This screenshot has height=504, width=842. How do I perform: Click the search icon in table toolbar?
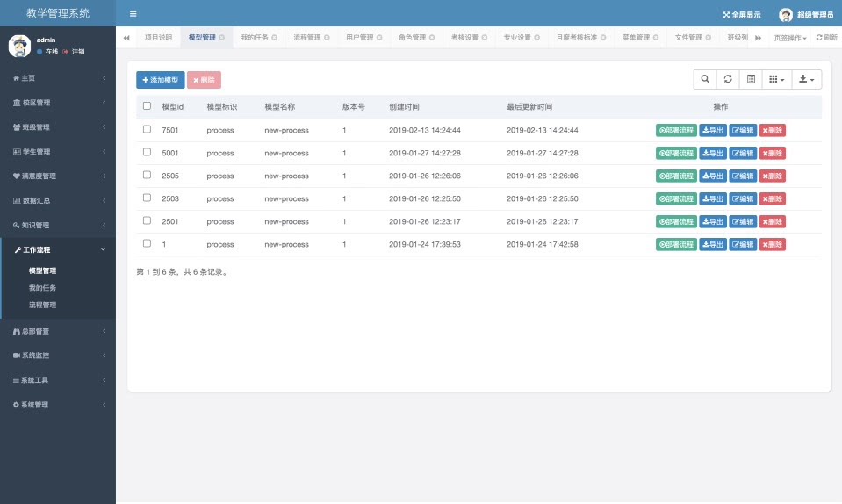coord(705,80)
